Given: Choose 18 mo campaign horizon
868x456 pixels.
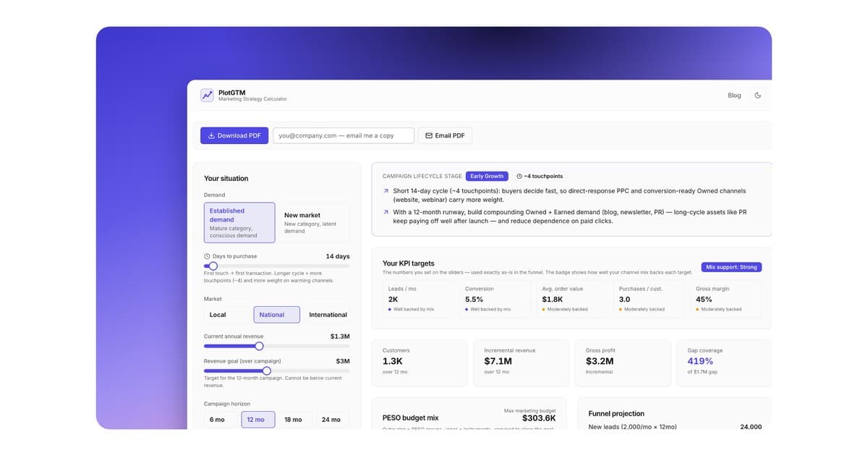Looking at the screenshot, I should click(x=293, y=420).
